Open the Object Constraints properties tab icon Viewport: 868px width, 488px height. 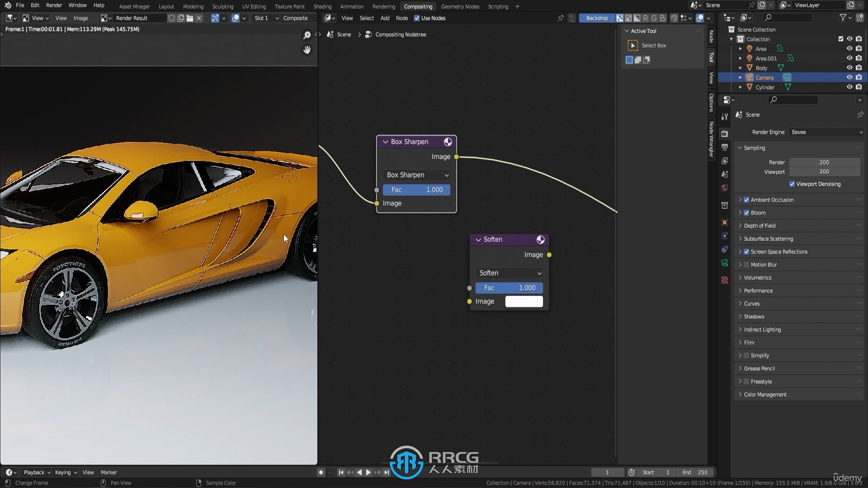click(x=725, y=249)
